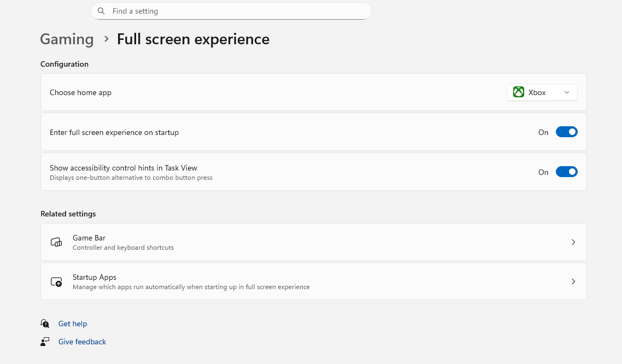Click the dropdown arrow next to Xbox
Image resolution: width=622 pixels, height=364 pixels.
(x=567, y=92)
